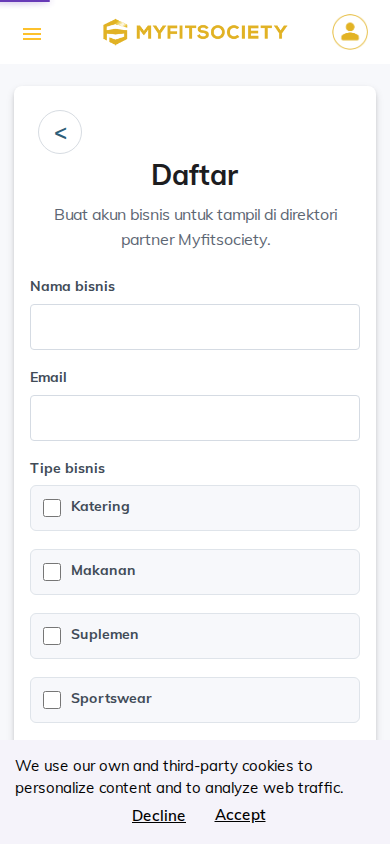390x844 pixels.
Task: Click into the Email input field
Action: [x=195, y=418]
